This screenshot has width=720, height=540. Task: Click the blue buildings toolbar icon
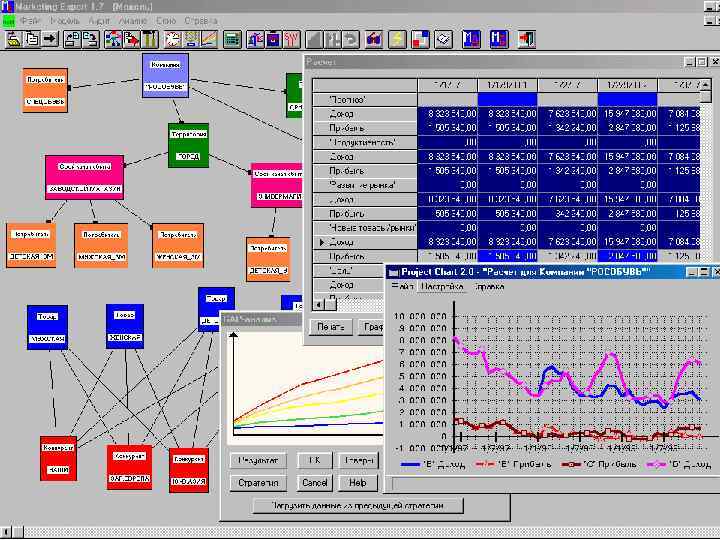(255, 39)
